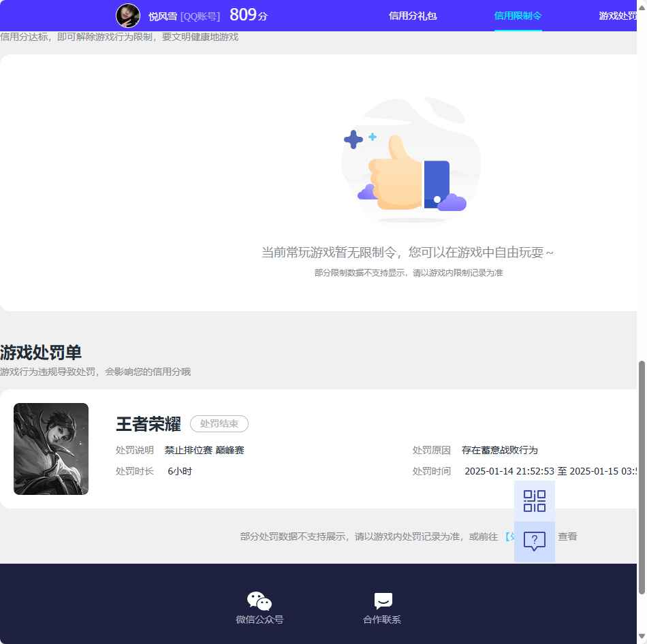Open the 微信公众号 WeChat icon
The height and width of the screenshot is (644, 647).
(x=259, y=600)
